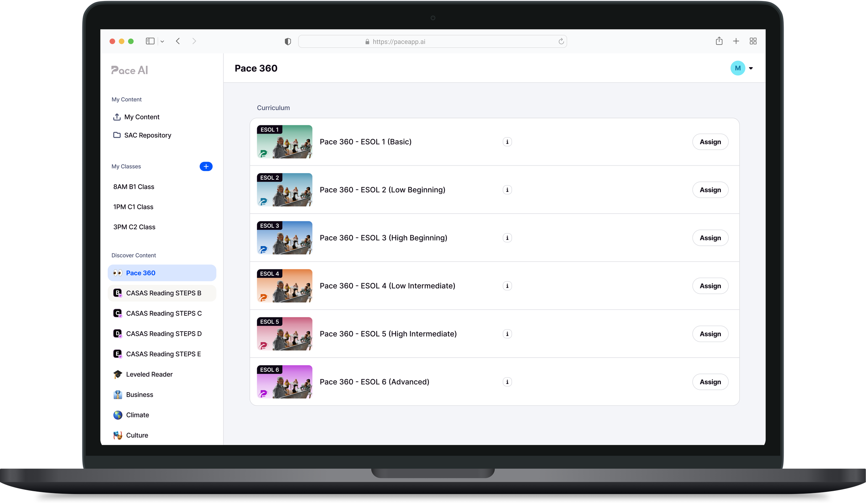Click the info icon for ESOL 1 (Basic)
The height and width of the screenshot is (504, 866).
(507, 142)
